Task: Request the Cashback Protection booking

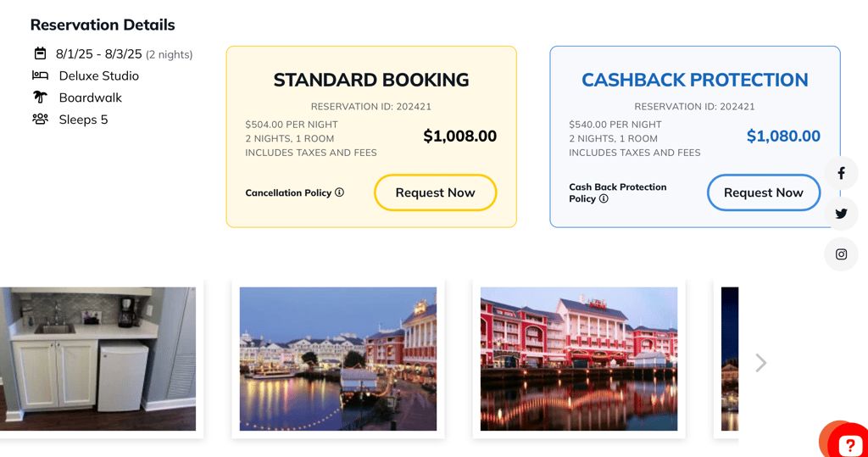Action: click(763, 192)
